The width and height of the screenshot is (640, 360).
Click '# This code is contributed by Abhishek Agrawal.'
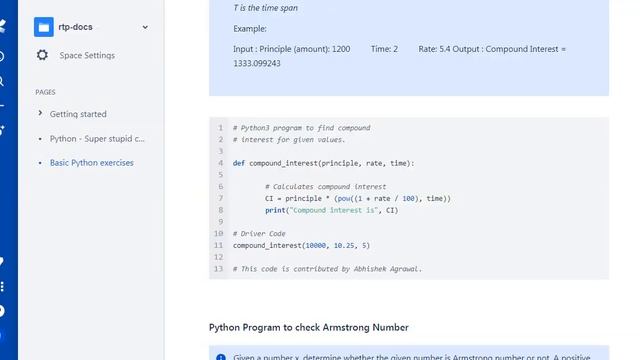[327, 269]
